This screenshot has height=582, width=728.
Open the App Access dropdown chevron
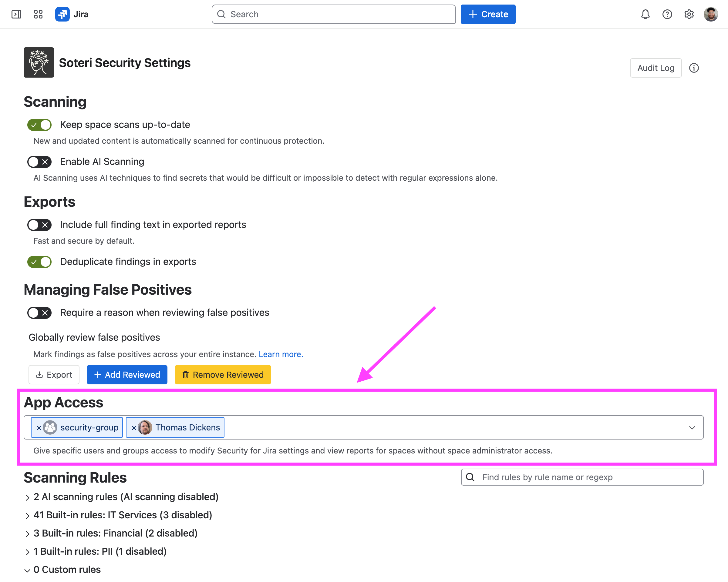[692, 427]
